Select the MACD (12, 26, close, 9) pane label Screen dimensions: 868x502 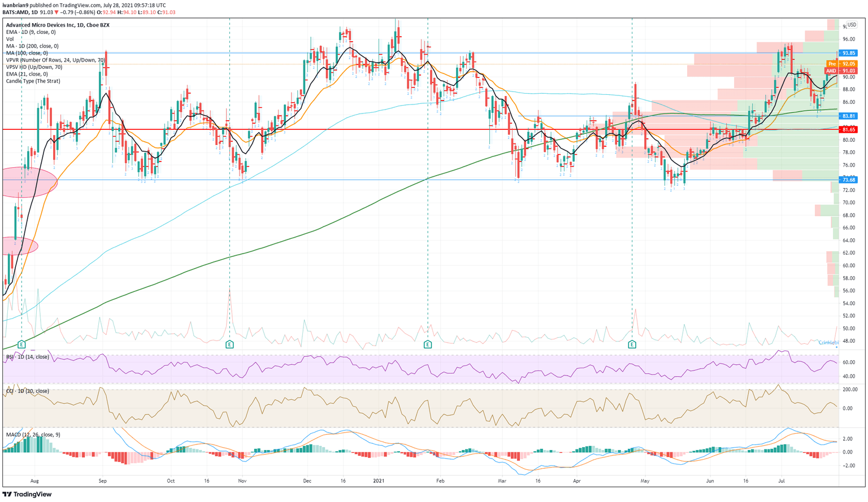[33, 434]
